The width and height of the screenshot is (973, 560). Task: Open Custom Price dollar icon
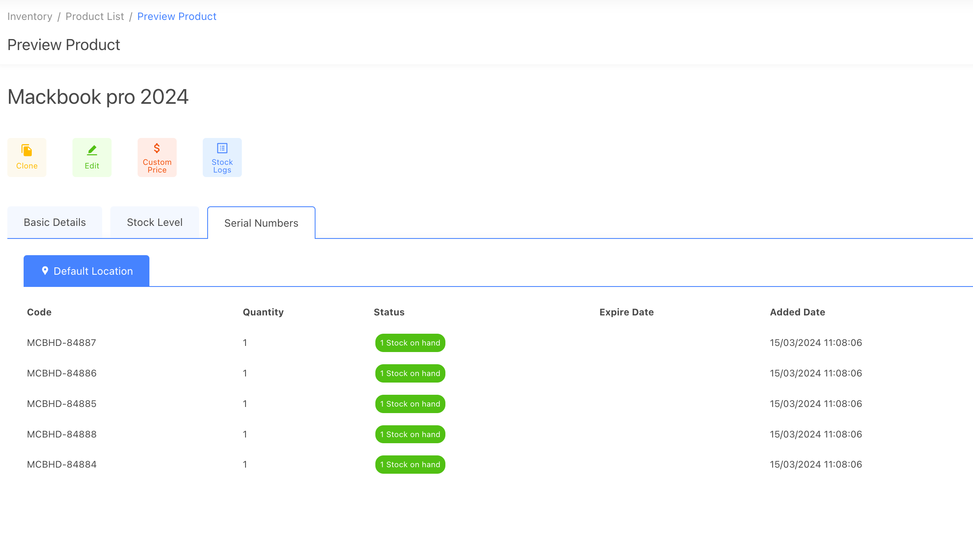click(157, 148)
